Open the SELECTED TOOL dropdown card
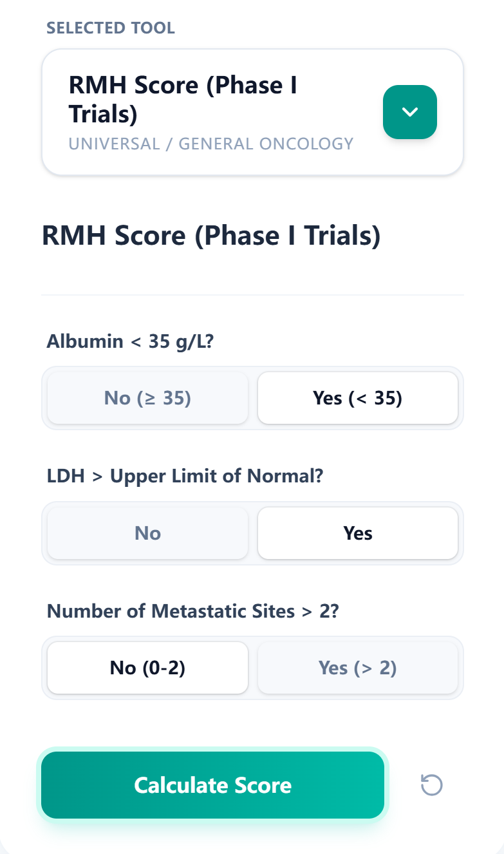The width and height of the screenshot is (504, 854). (x=252, y=111)
